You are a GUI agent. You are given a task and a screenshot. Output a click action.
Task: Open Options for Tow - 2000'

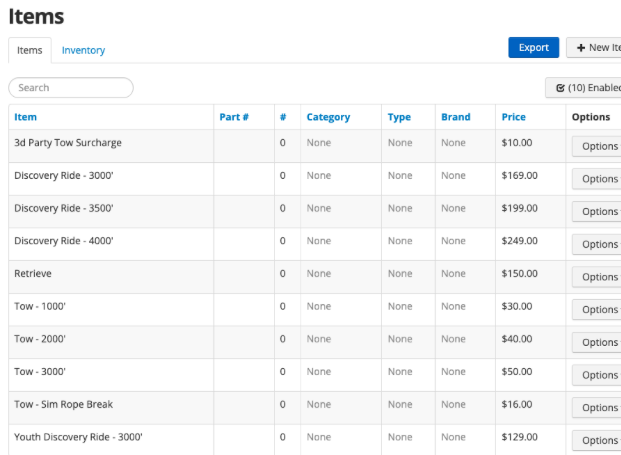(596, 342)
